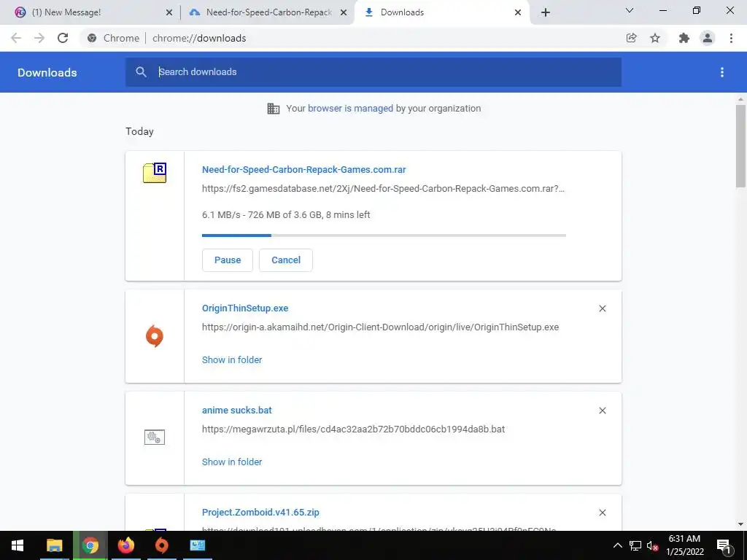Open the Downloads page more actions menu
Image resolution: width=747 pixels, height=560 pixels.
point(722,72)
